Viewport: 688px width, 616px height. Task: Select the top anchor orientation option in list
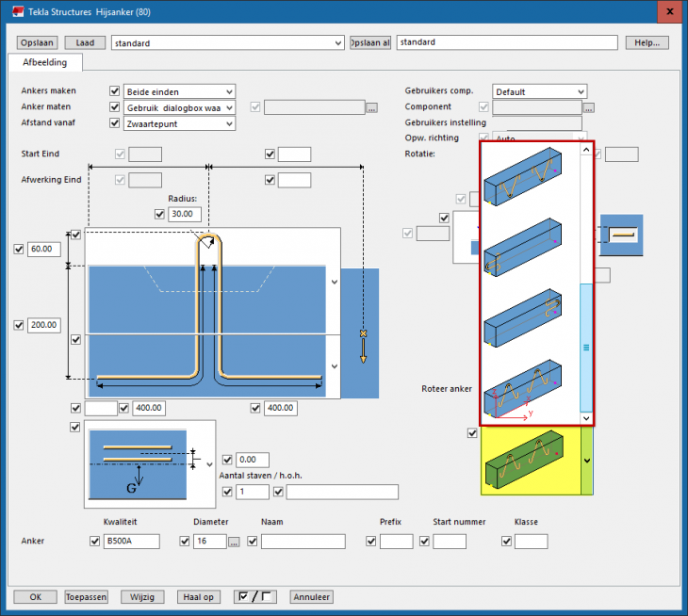[523, 175]
